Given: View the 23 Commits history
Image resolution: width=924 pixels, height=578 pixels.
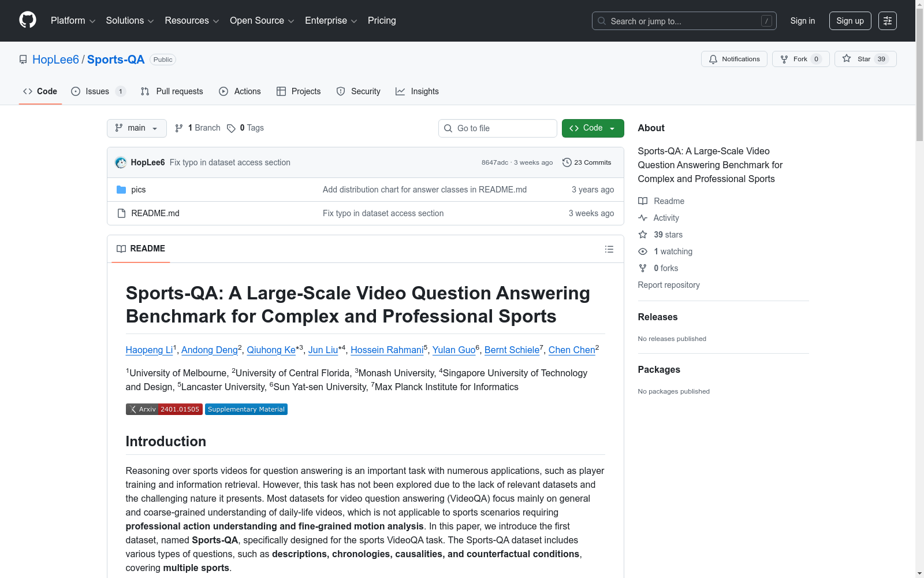Looking at the screenshot, I should coord(587,162).
